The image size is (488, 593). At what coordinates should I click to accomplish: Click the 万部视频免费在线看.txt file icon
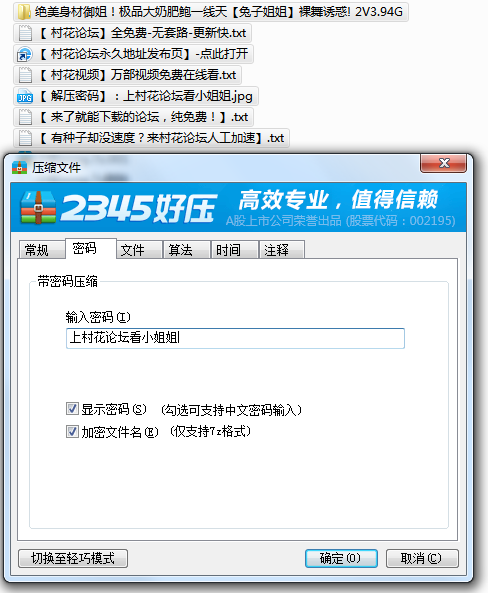[x=25, y=75]
